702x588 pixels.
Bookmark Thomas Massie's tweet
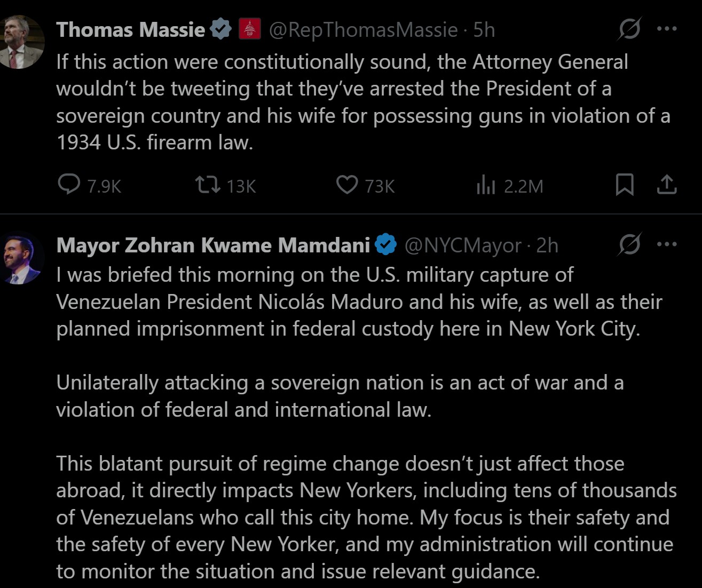click(625, 185)
